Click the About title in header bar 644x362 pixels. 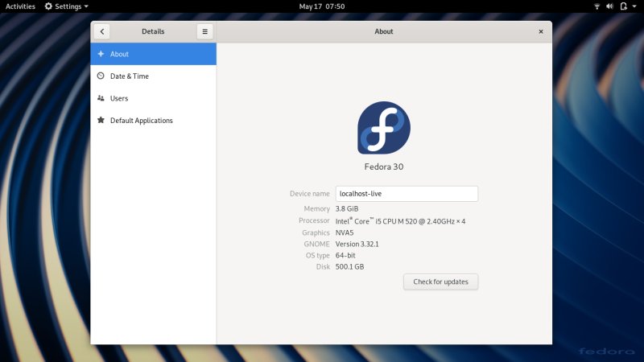pyautogui.click(x=384, y=31)
